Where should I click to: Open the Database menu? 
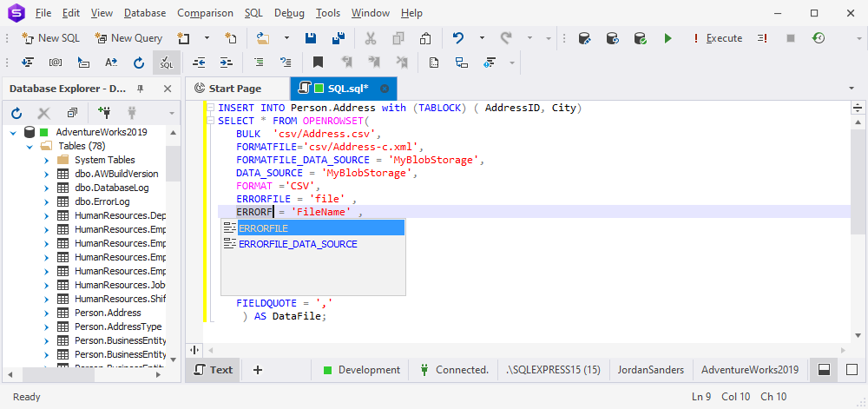145,13
